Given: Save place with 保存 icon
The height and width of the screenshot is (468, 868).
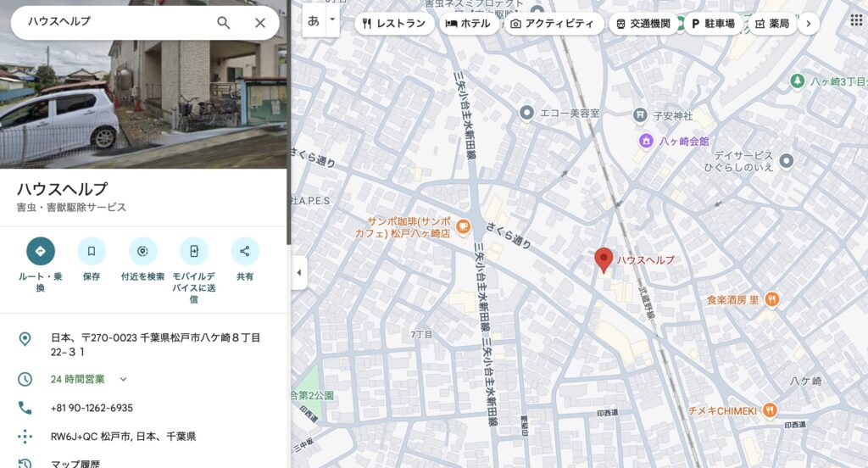Looking at the screenshot, I should pyautogui.click(x=92, y=251).
